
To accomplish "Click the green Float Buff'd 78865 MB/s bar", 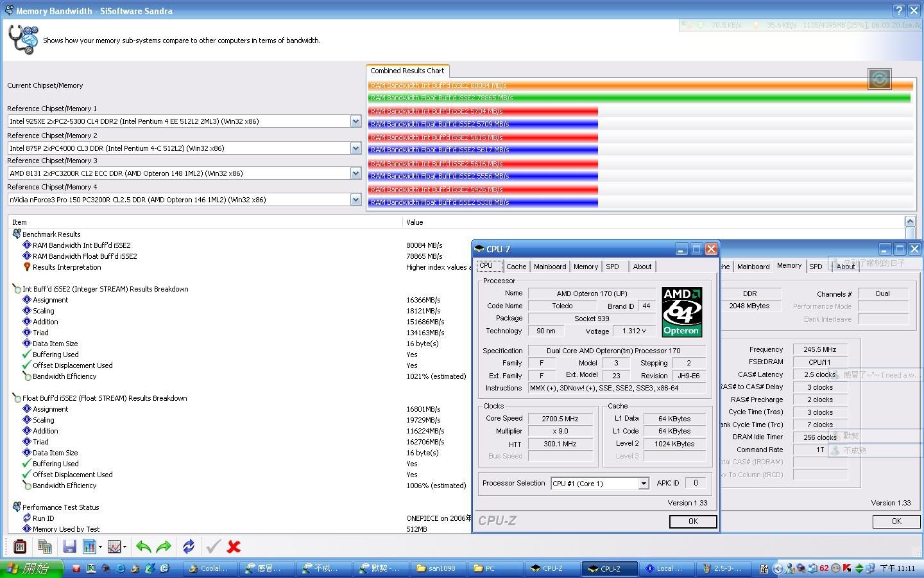I will [639, 98].
